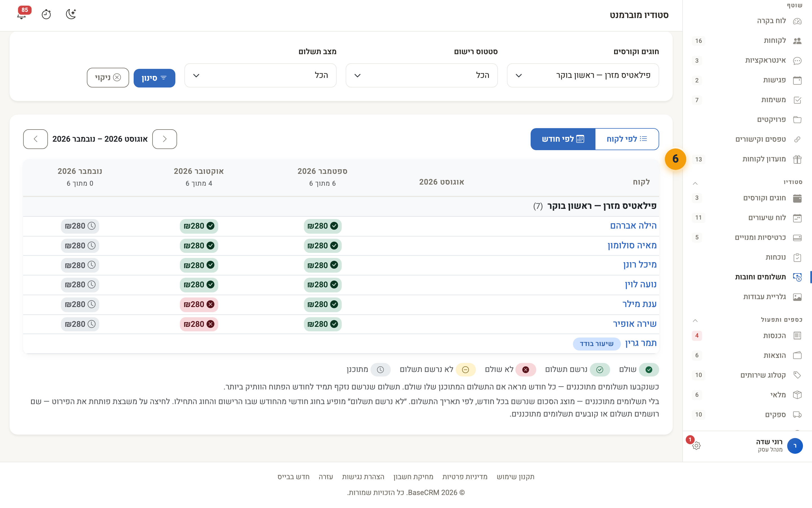Screen dimensions: 812x508
Task: Click the הוצאות sidebar icon
Action: click(797, 356)
